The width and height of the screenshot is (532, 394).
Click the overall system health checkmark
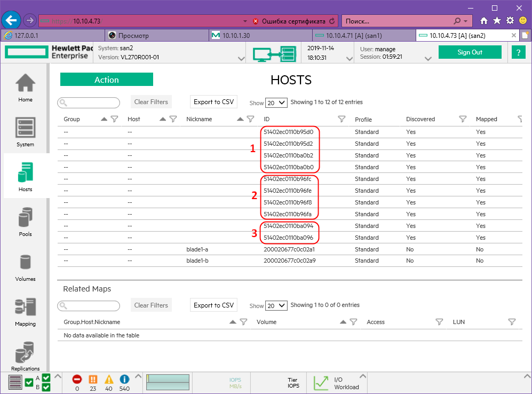point(29,382)
